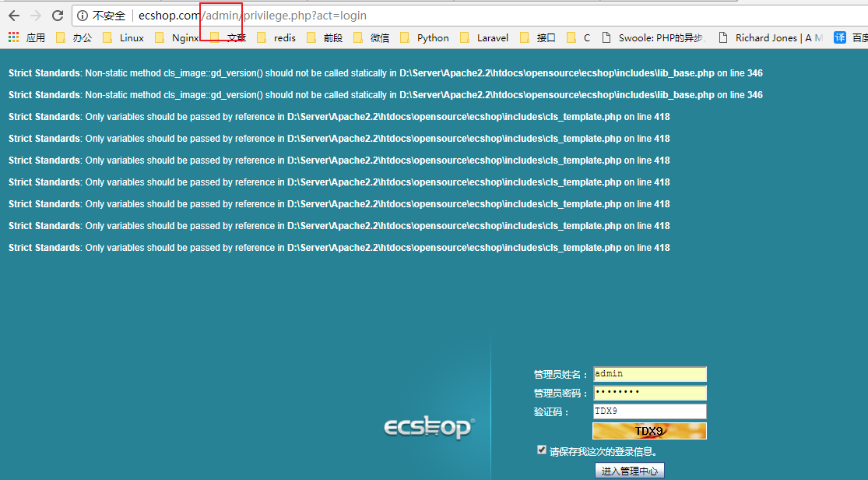Click the browser forward arrow

(35, 16)
